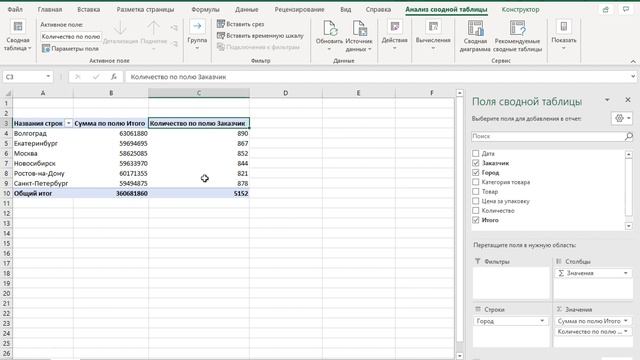Open the Рецензирование tab

(299, 9)
